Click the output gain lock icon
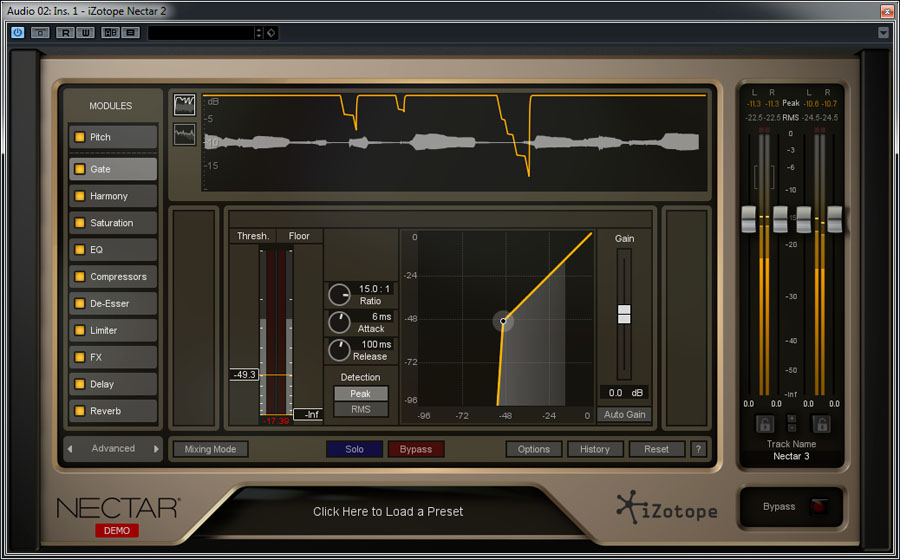900x560 pixels. 821,424
